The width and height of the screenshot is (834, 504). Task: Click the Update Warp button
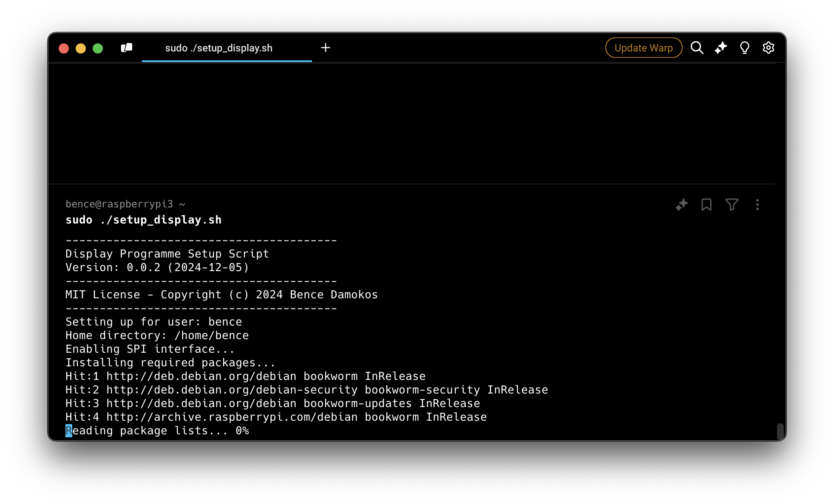coord(644,48)
